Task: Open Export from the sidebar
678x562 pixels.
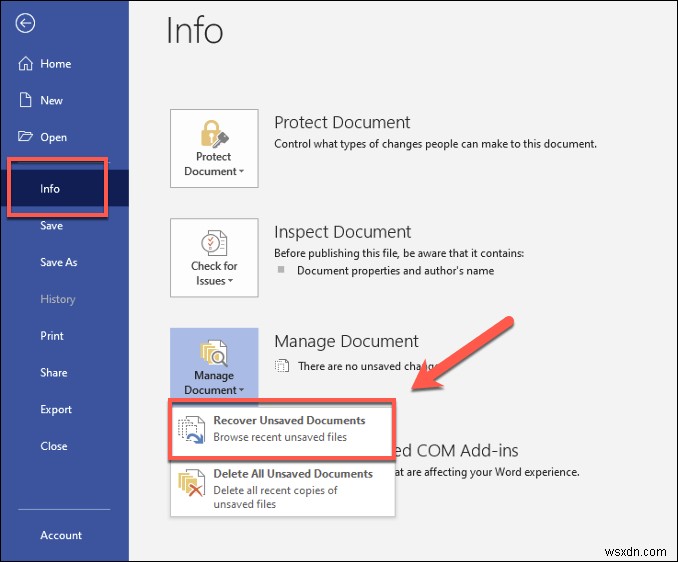Action: [64, 409]
